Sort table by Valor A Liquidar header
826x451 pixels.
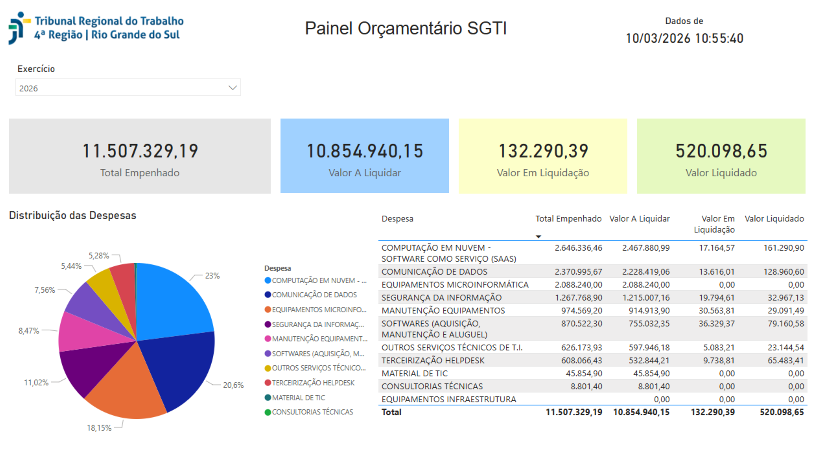[639, 218]
